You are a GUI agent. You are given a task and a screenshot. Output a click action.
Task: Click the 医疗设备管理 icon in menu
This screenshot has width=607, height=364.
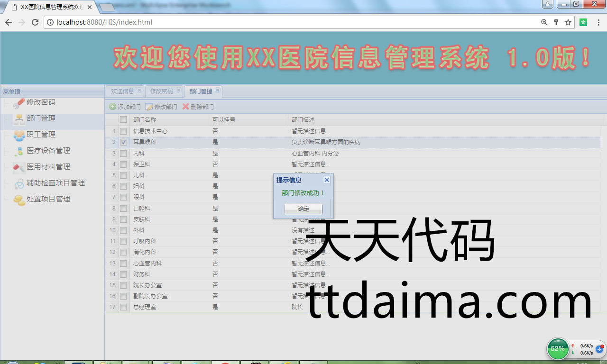(x=19, y=152)
